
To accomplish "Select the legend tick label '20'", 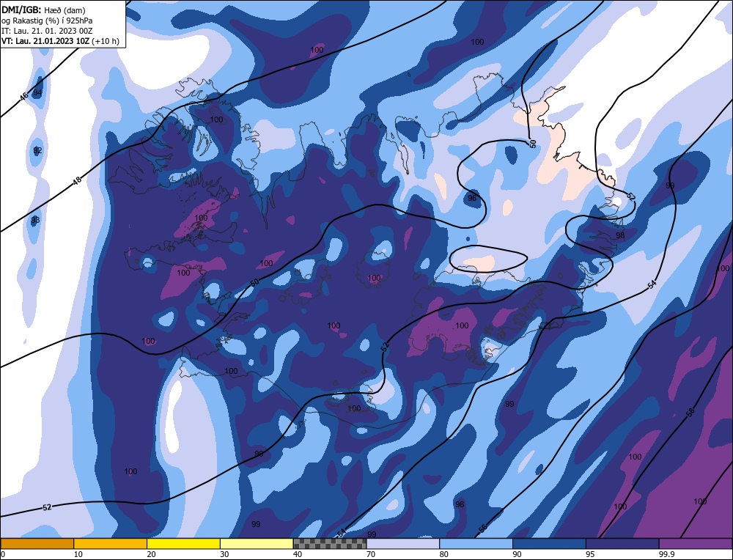I will click(152, 554).
